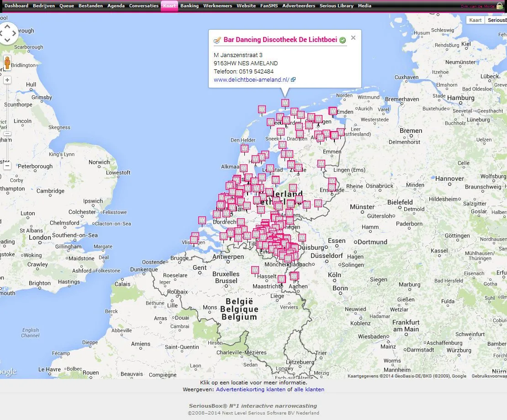The image size is (507, 420).
Task: Close the De Lichtboei info popup
Action: (x=354, y=38)
